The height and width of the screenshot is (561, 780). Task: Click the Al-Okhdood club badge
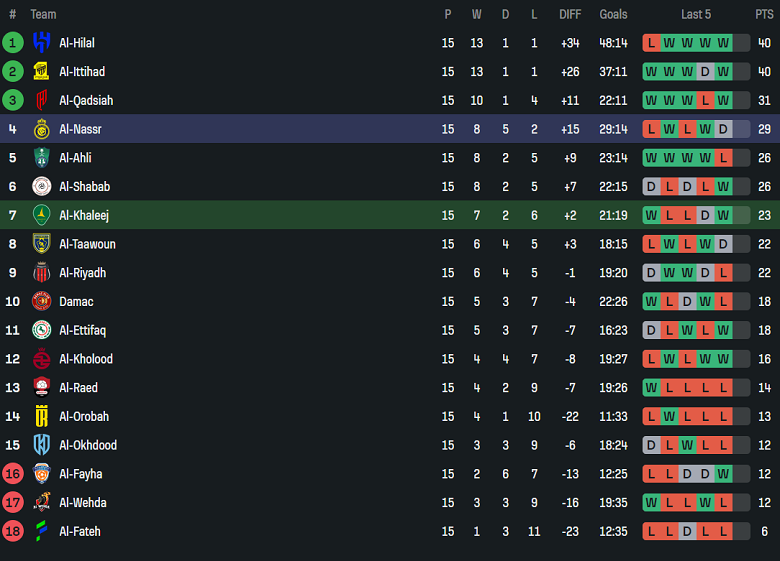(41, 445)
